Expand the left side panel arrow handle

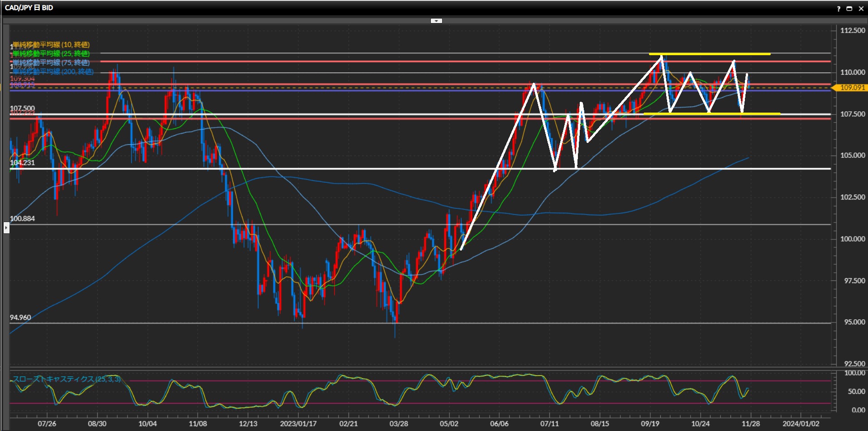(6, 227)
